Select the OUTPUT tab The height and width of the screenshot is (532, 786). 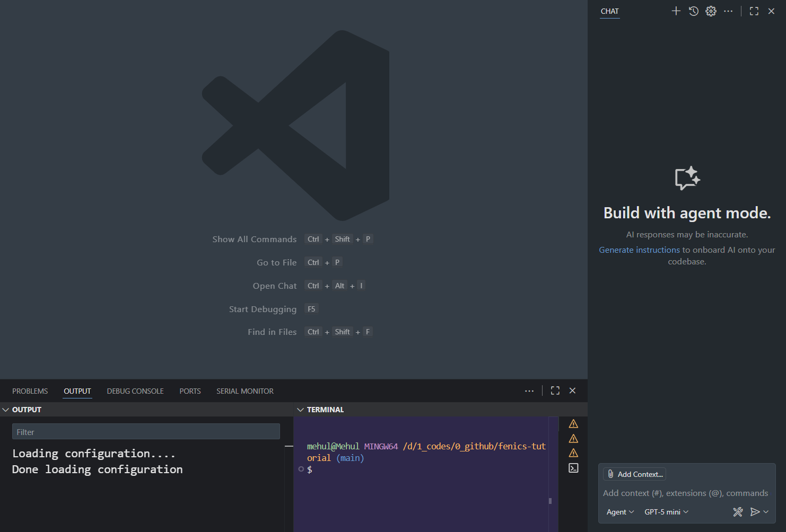click(77, 391)
